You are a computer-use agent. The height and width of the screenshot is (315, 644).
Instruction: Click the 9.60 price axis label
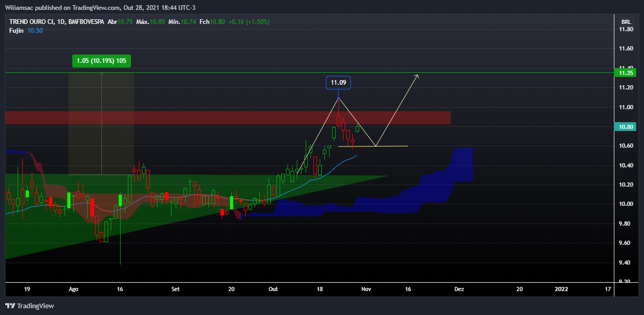coord(626,243)
